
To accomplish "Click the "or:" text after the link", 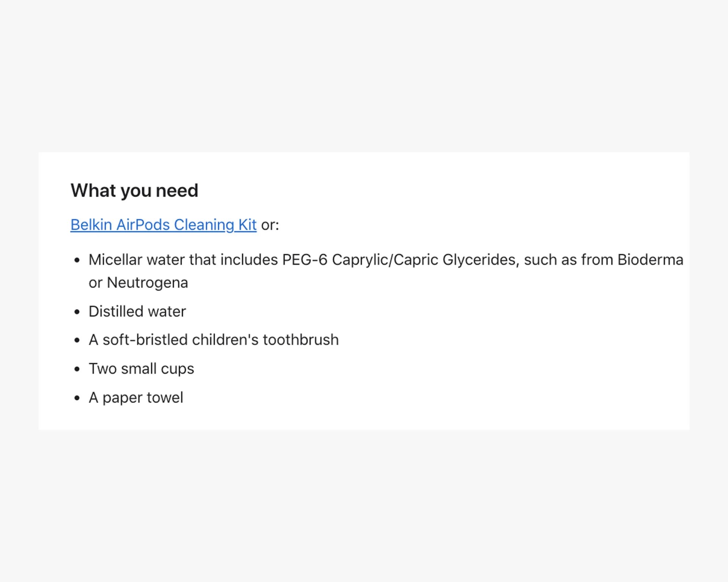I will (270, 225).
